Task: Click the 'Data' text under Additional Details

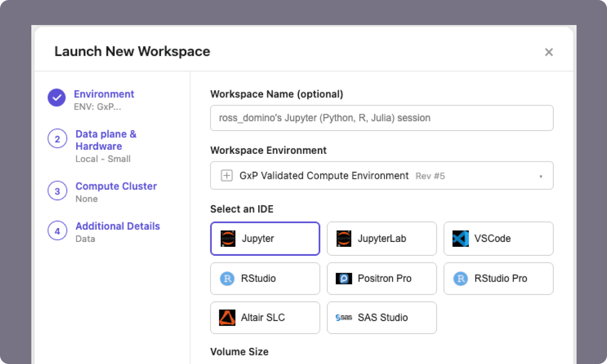Action: coord(85,239)
